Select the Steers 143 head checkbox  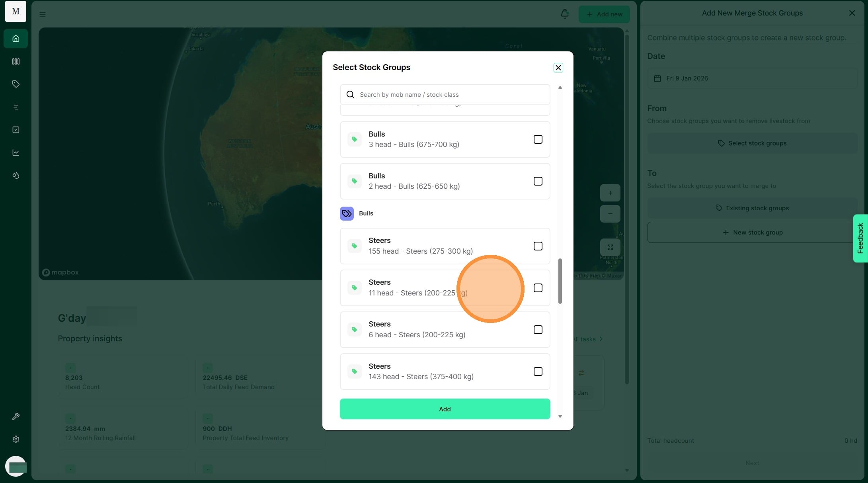[538, 372]
